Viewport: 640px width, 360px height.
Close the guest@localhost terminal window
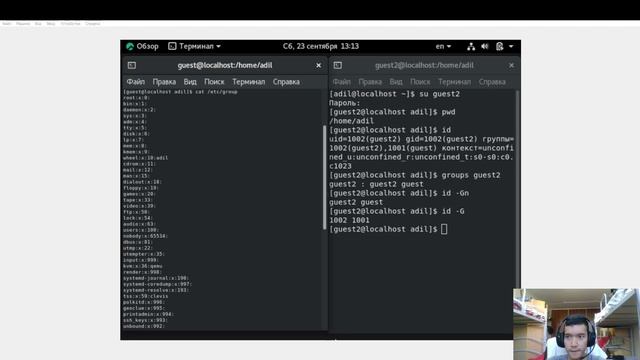pos(318,65)
